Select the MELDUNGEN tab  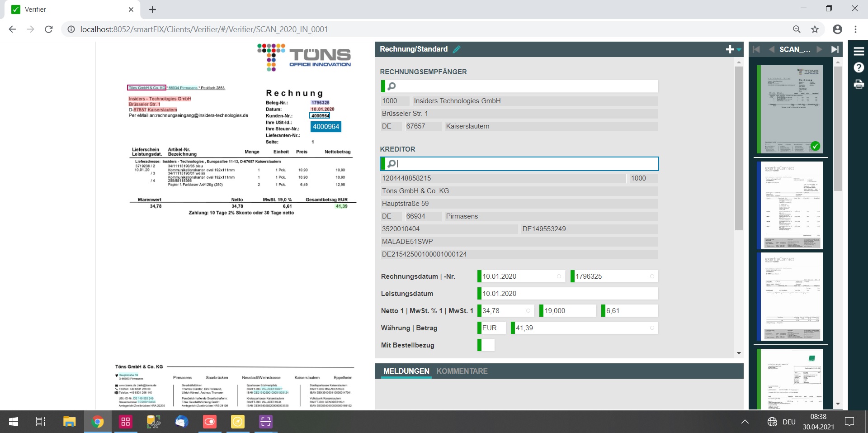coord(406,371)
